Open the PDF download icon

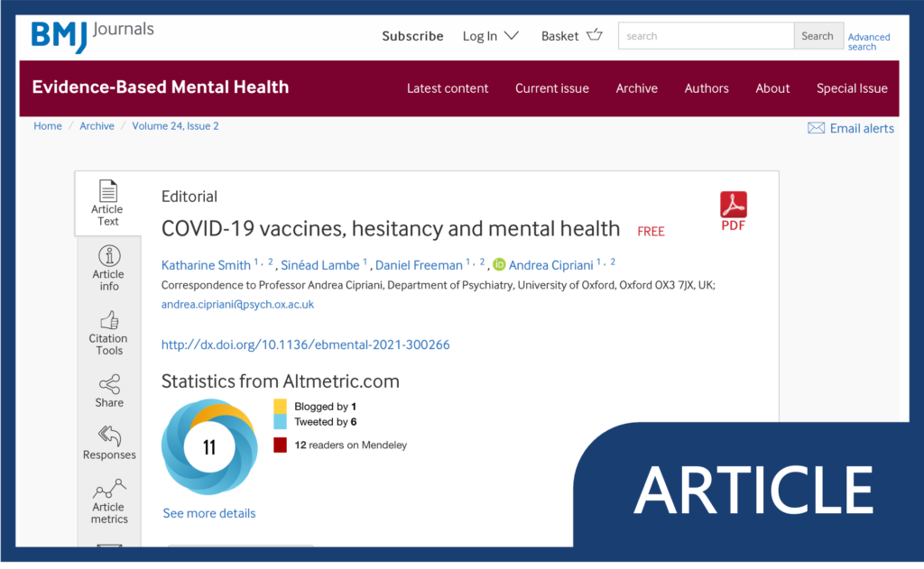pos(733,206)
